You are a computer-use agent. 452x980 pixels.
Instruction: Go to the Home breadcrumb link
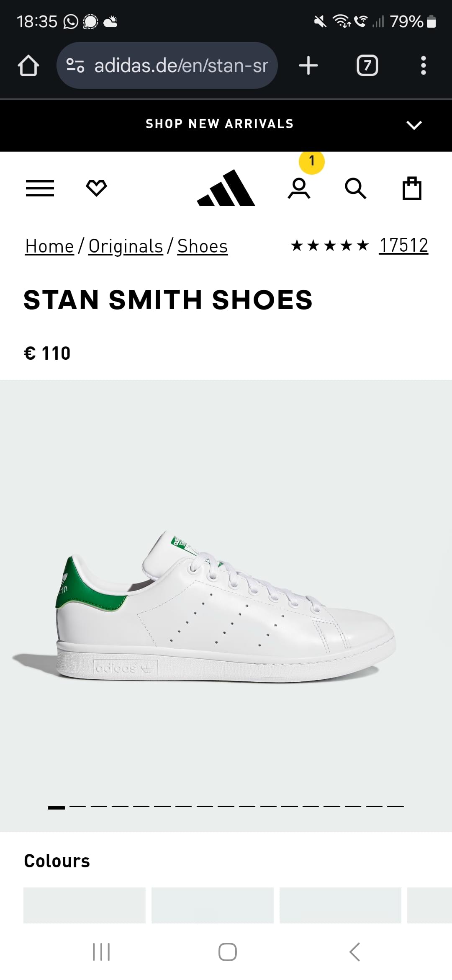tap(49, 246)
